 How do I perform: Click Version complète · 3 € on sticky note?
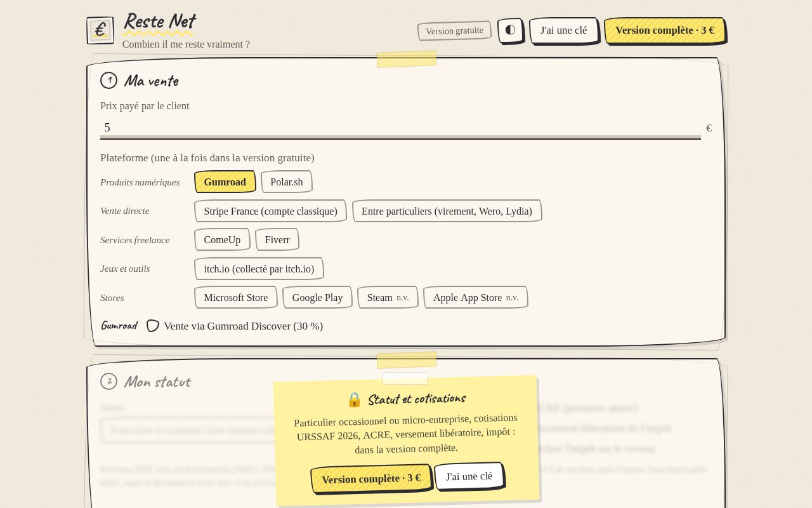pos(371,478)
